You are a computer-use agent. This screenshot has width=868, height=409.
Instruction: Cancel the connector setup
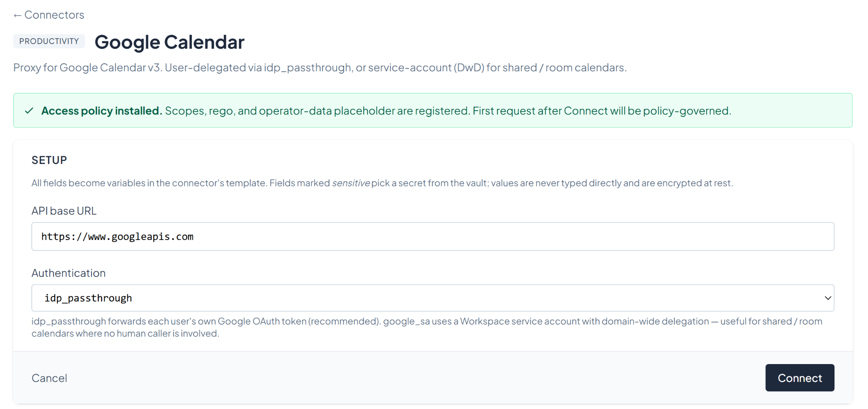(x=49, y=378)
